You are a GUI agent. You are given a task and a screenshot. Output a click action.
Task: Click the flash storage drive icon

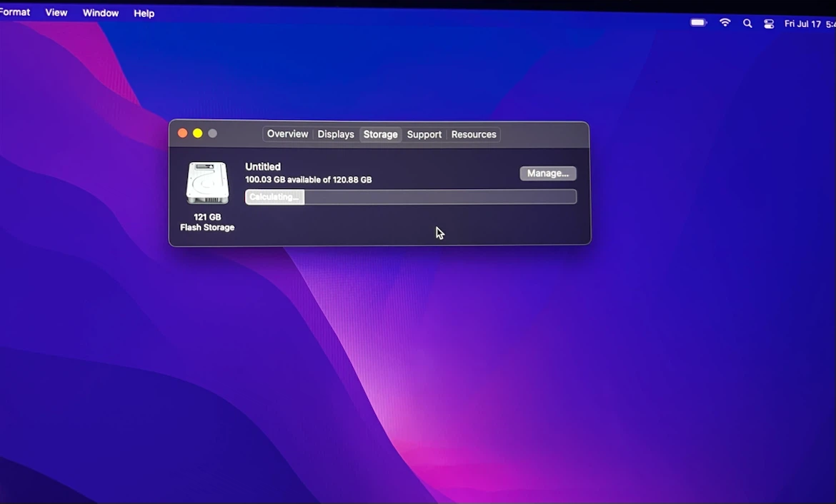[x=207, y=183]
